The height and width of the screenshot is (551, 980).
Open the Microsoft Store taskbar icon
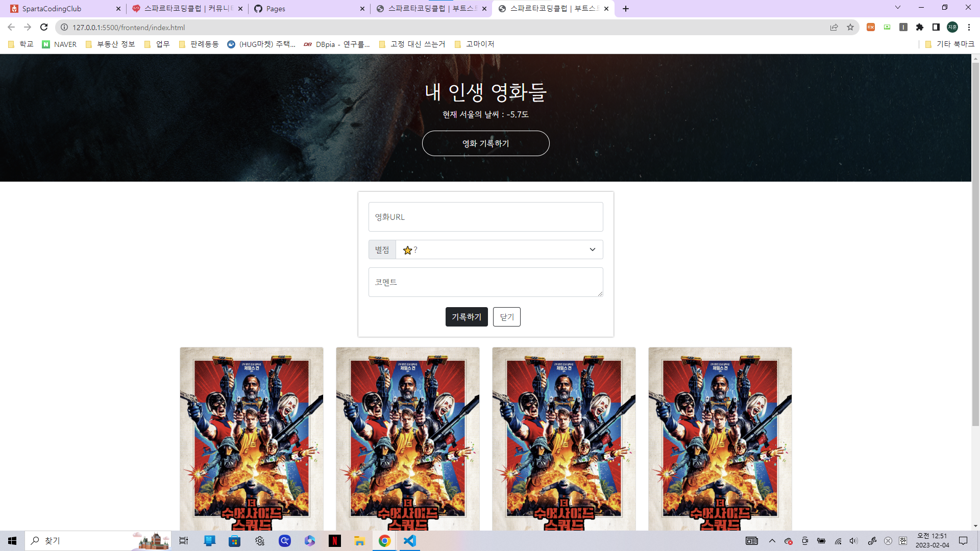pos(234,541)
